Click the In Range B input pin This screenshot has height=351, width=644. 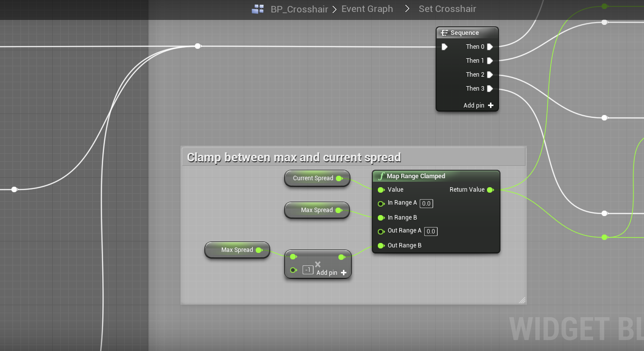[381, 218]
